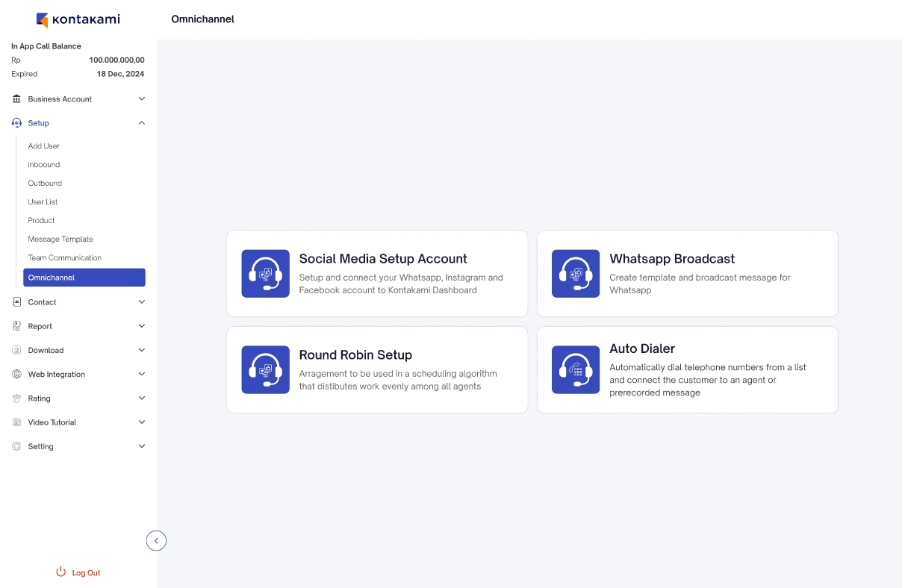Go to the Team Communication page
Screen dimensions: 902x588
pos(65,258)
